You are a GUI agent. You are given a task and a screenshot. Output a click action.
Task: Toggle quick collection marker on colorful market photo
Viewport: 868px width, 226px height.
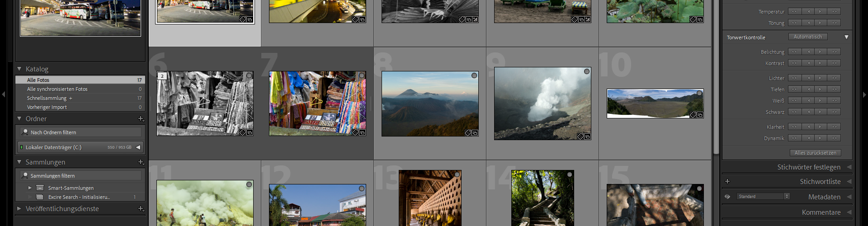click(x=362, y=75)
